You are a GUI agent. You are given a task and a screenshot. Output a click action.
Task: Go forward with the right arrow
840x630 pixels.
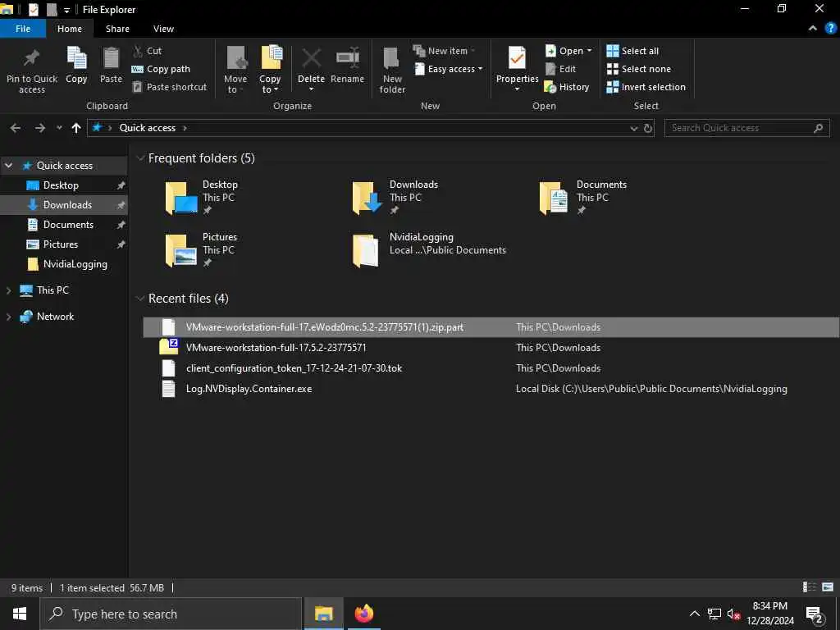[x=39, y=128]
